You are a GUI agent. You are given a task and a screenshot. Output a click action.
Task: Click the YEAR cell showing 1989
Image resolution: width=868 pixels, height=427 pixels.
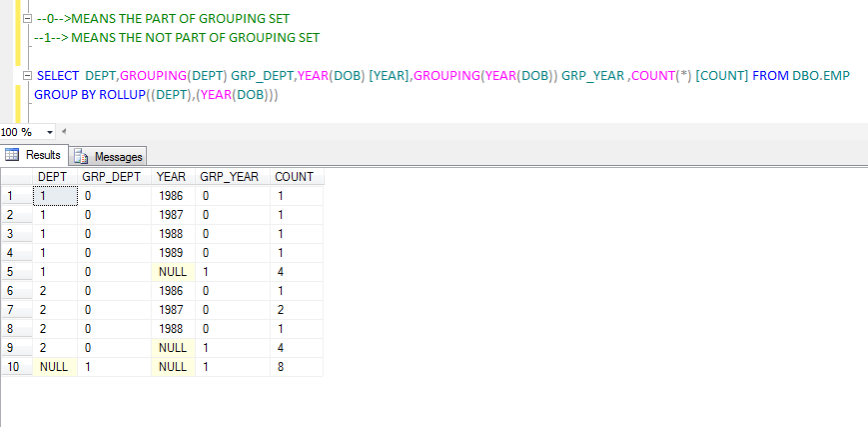173,253
